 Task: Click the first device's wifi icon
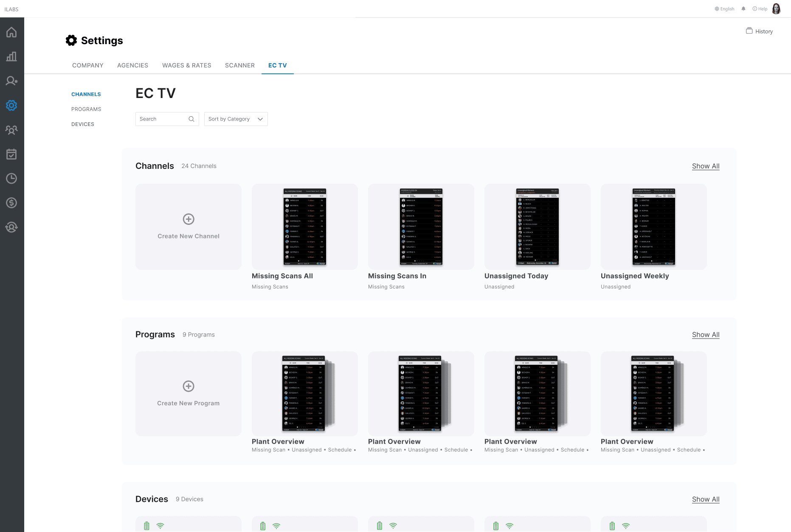160,526
